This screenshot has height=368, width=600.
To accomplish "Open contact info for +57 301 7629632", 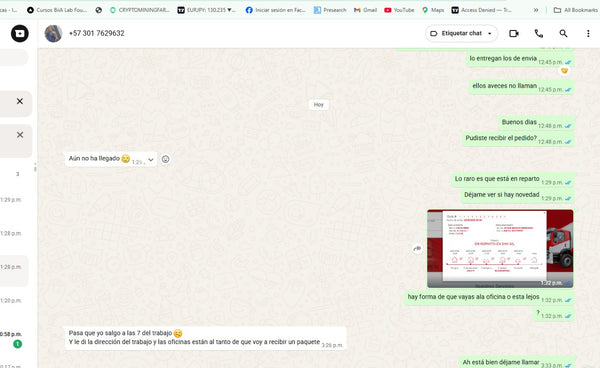I will tap(96, 33).
